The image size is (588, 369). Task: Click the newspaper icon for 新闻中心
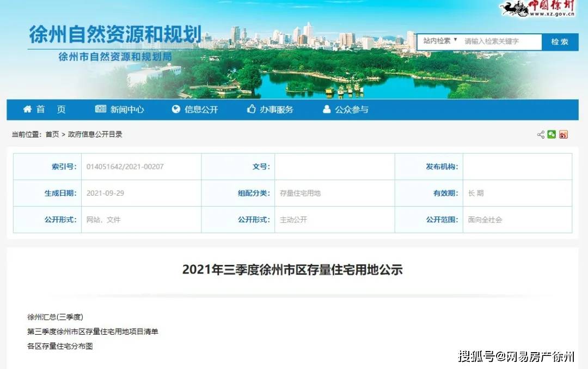click(x=101, y=110)
